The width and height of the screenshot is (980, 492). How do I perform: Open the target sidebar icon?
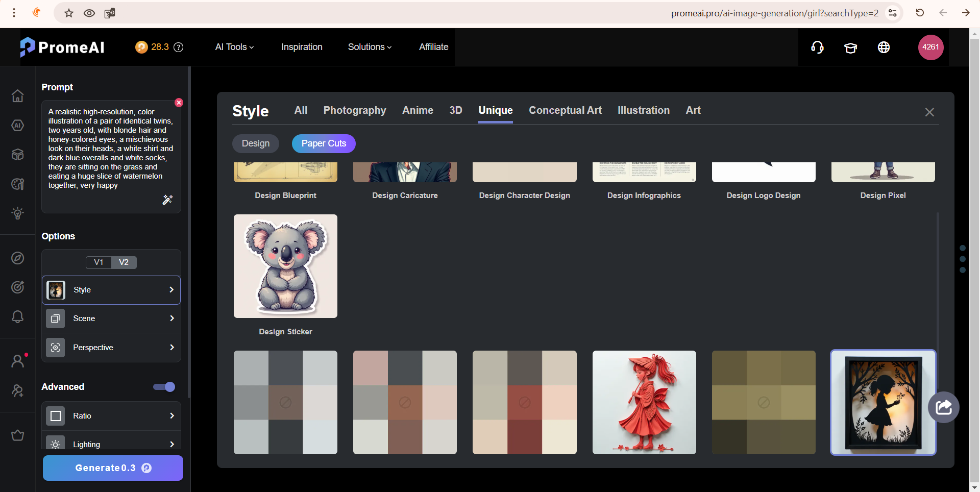point(18,287)
